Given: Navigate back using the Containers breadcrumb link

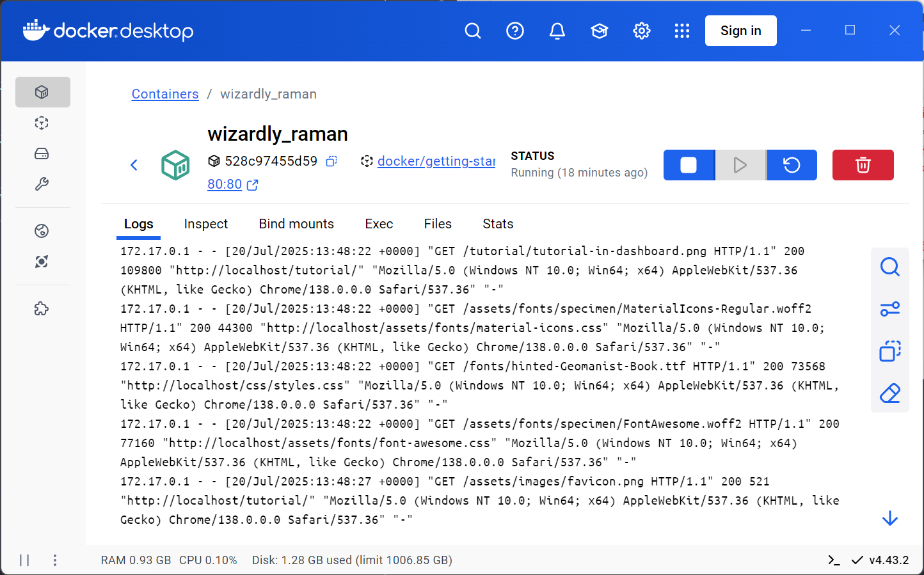Looking at the screenshot, I should pos(164,94).
